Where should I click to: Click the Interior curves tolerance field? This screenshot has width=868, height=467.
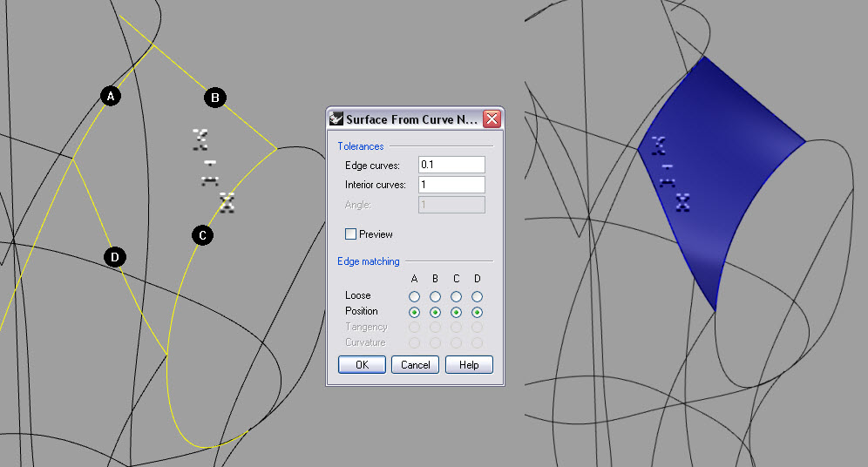click(451, 185)
